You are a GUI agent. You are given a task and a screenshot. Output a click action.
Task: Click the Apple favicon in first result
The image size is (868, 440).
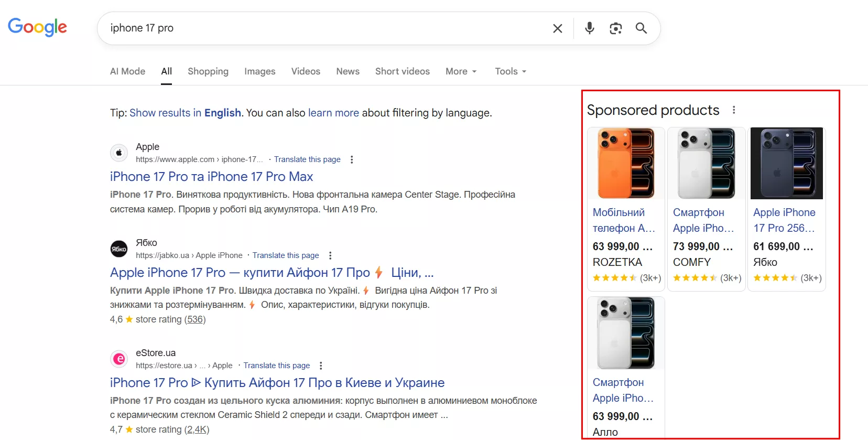tap(119, 153)
